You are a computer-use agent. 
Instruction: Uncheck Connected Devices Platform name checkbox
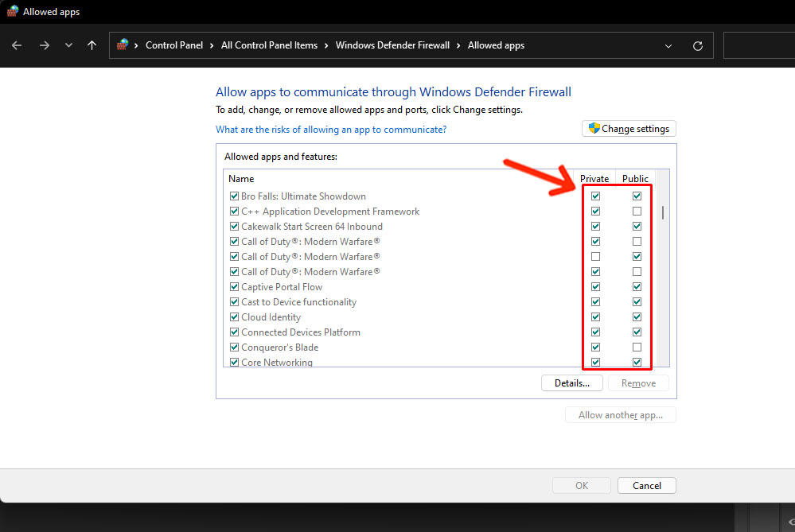(234, 332)
